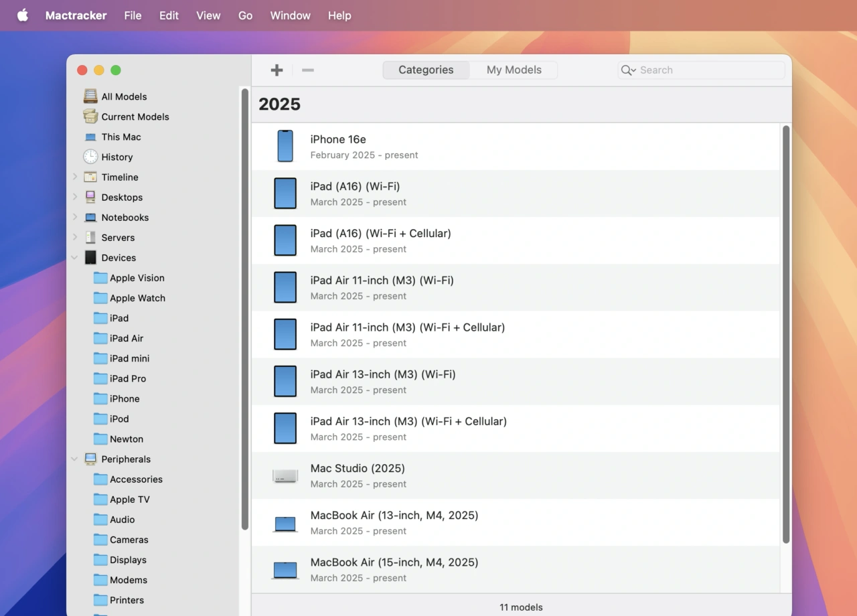This screenshot has width=857, height=616.
Task: Open the Current Models sidebar item
Action: (x=135, y=117)
